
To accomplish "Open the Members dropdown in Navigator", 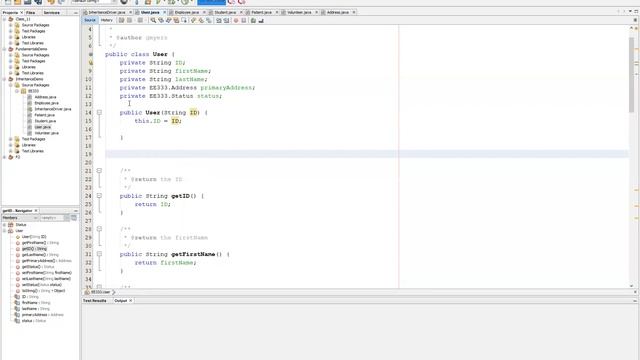I will (x=20, y=218).
